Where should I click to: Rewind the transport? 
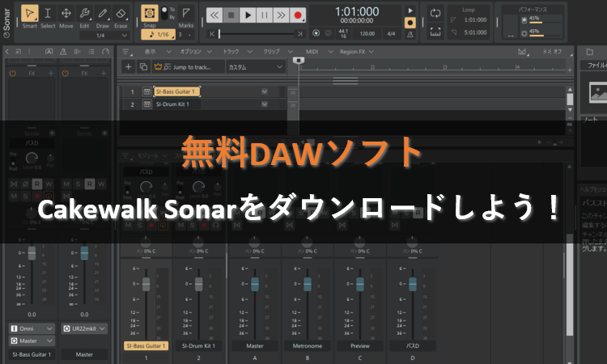click(214, 15)
